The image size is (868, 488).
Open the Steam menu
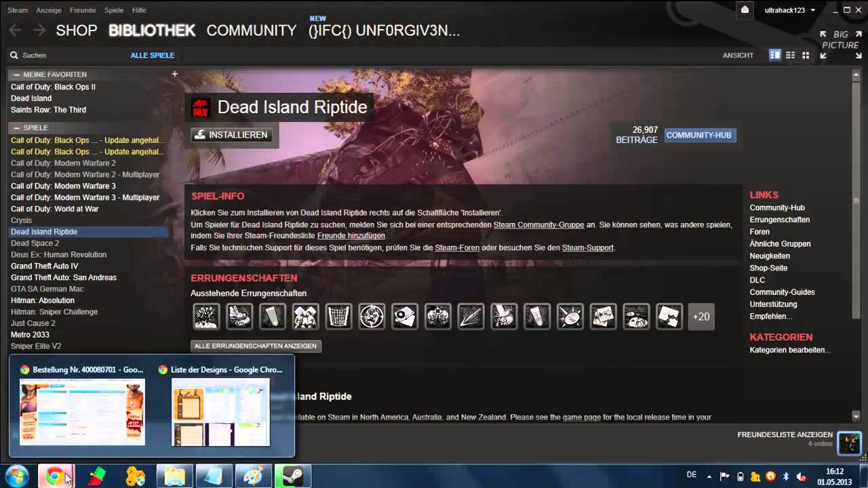(18, 10)
